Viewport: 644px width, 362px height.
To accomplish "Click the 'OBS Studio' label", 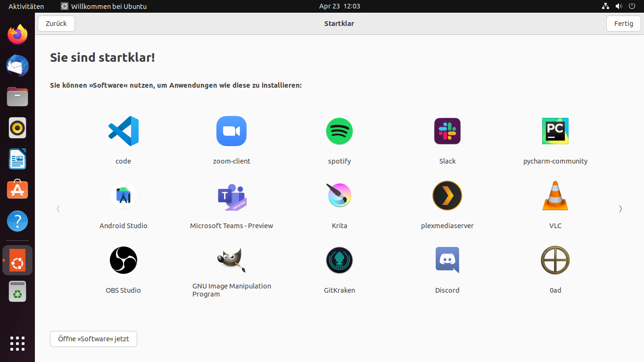I will (x=124, y=290).
